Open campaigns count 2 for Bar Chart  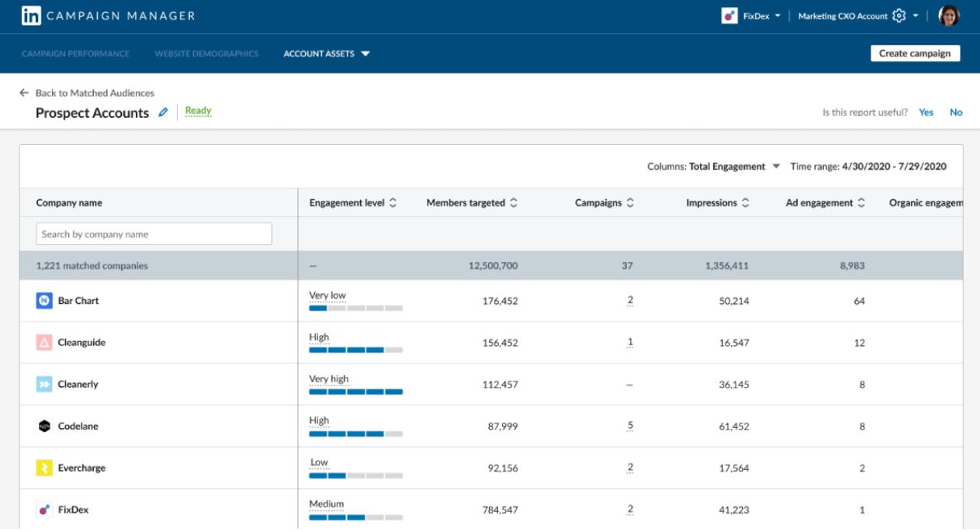pyautogui.click(x=630, y=301)
